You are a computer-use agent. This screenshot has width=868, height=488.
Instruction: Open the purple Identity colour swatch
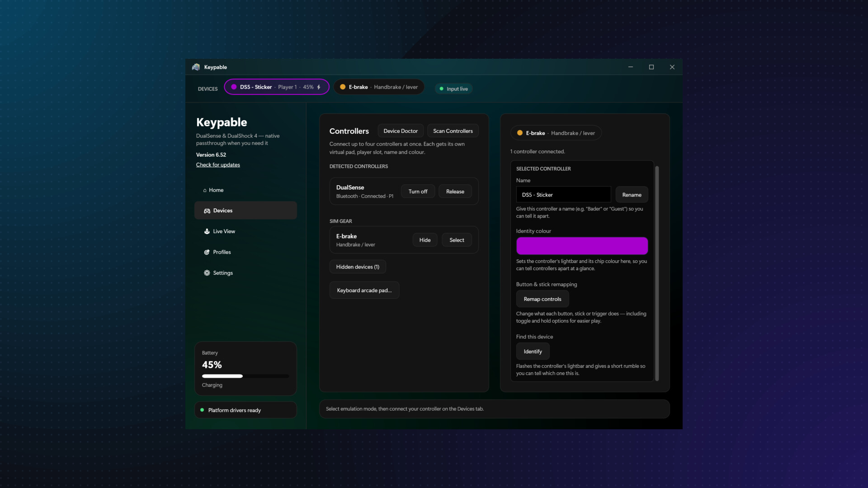point(582,246)
